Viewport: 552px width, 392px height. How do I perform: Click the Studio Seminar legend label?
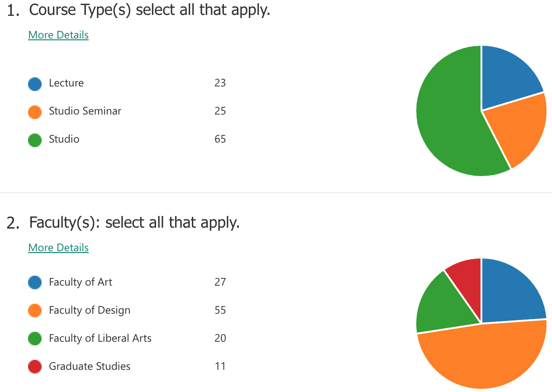[85, 111]
